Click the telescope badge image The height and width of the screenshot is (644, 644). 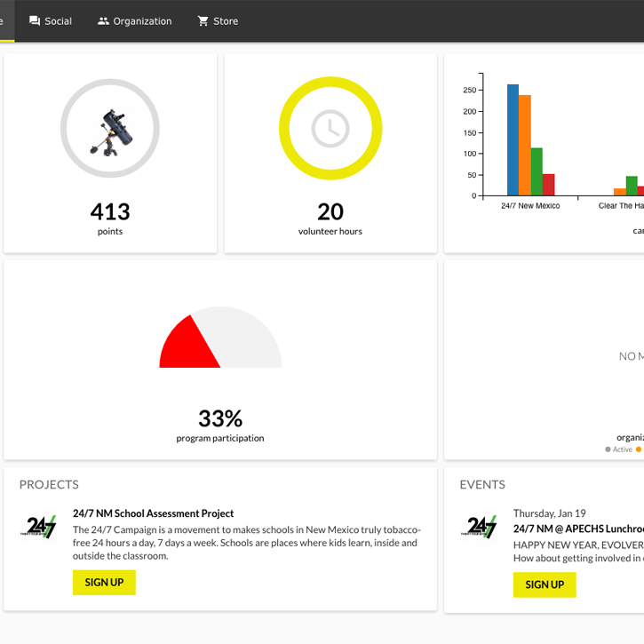coord(110,131)
